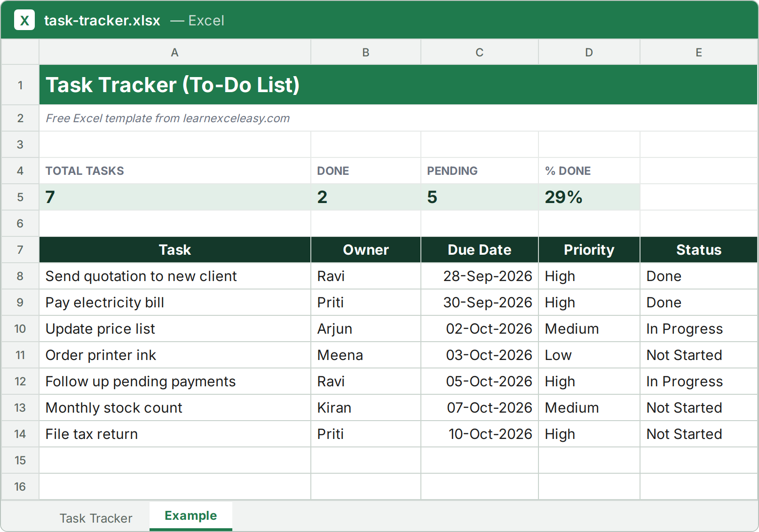Click the 'Due Date' column header cell
759x532 pixels.
coord(480,250)
